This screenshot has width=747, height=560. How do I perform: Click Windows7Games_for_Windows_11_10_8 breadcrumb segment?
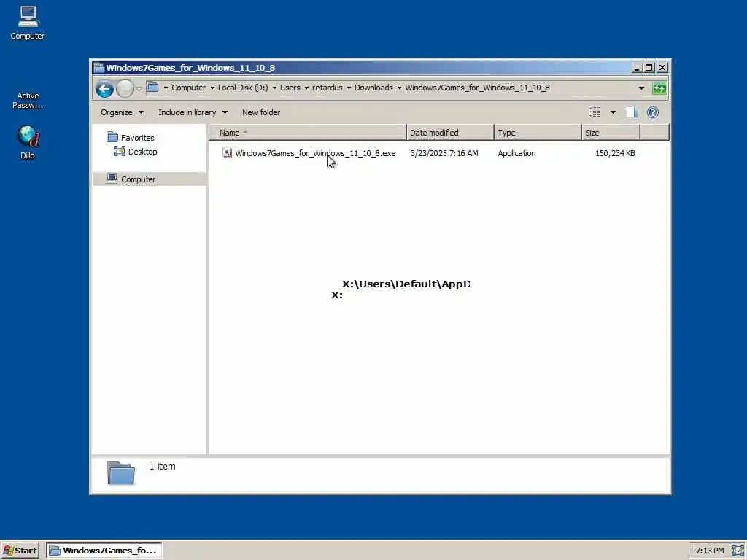point(477,87)
